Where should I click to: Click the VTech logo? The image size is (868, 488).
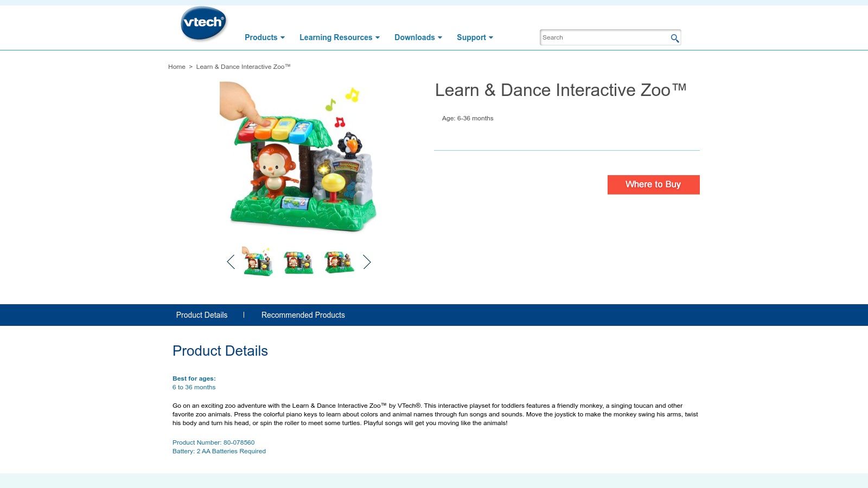(x=203, y=23)
